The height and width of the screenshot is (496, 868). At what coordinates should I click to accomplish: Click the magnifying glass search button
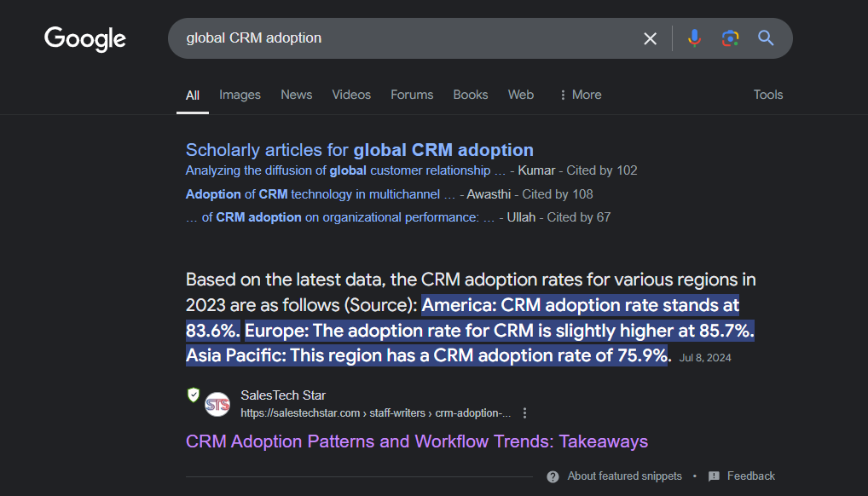tap(766, 37)
